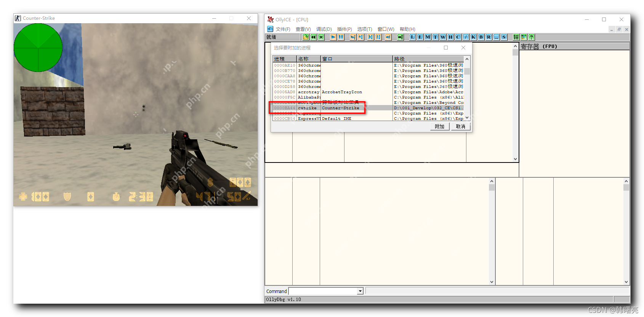Click the 取消 cancel button

(460, 126)
